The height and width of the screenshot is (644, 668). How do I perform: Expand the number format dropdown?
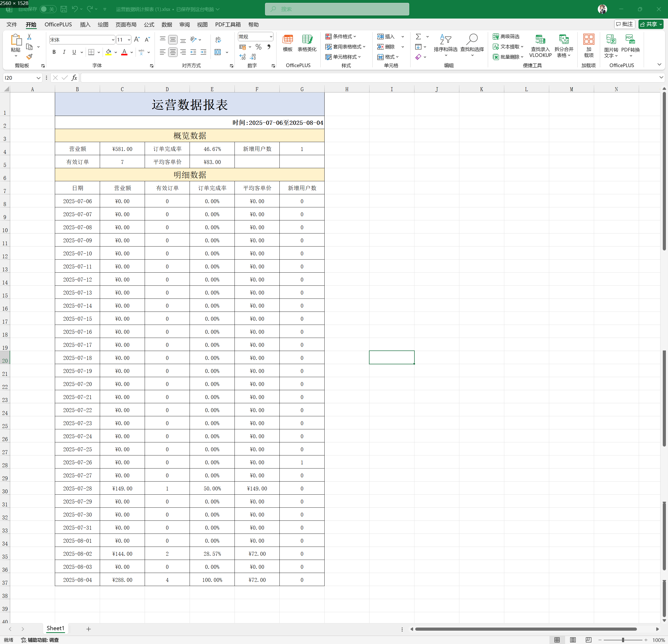pos(271,37)
